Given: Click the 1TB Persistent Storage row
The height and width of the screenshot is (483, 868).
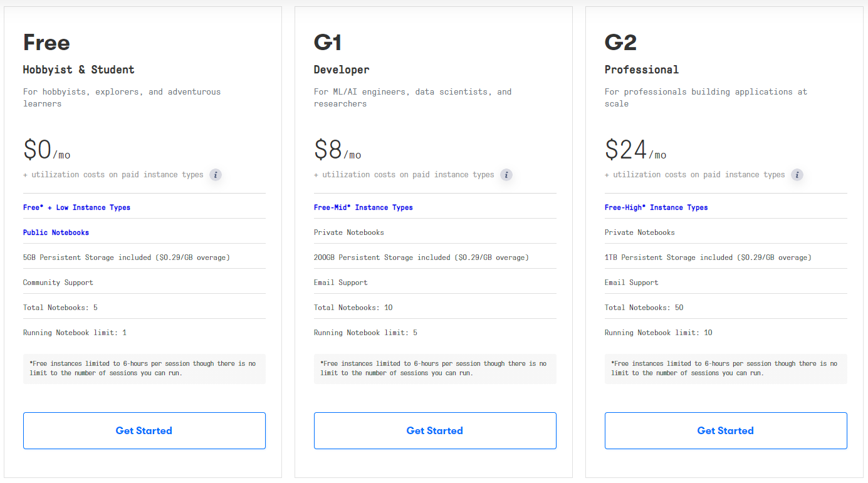Looking at the screenshot, I should coord(708,257).
